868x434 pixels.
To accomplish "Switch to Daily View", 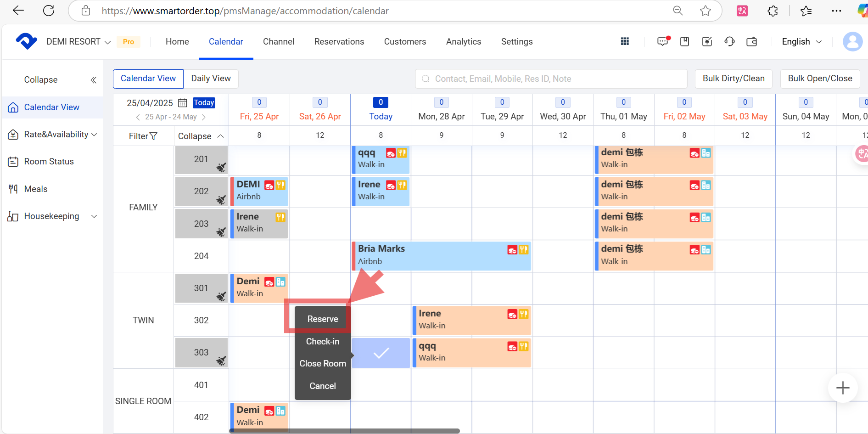I will (x=211, y=79).
